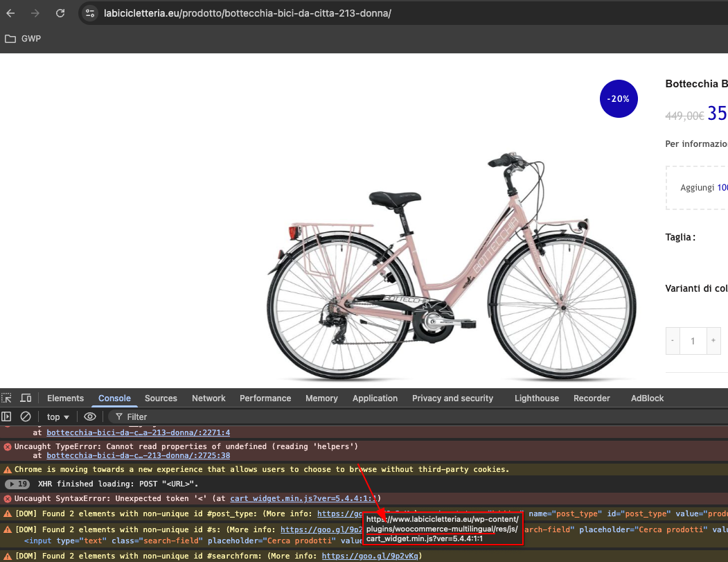Click the address bar URL
Viewport: 728px width, 562px height.
(247, 13)
